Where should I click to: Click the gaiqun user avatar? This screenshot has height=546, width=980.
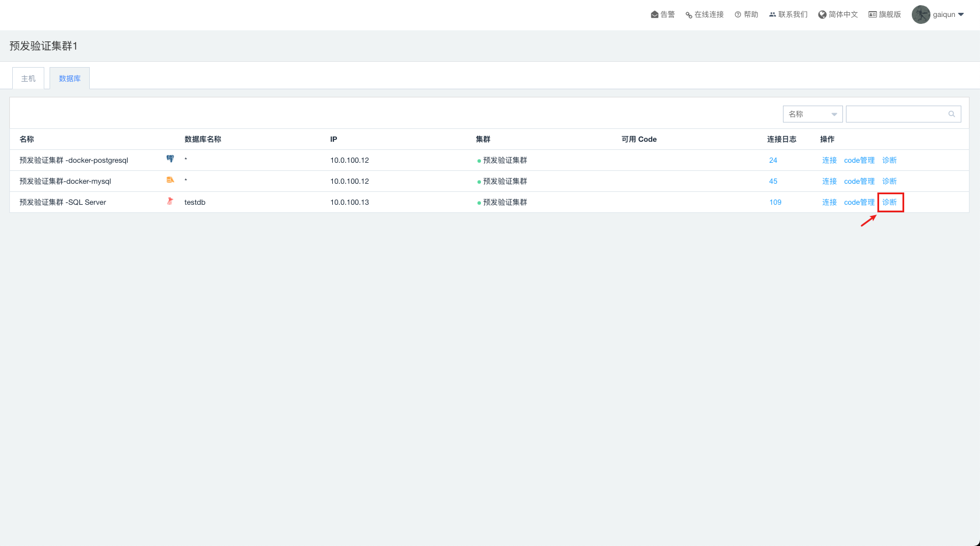pos(921,15)
